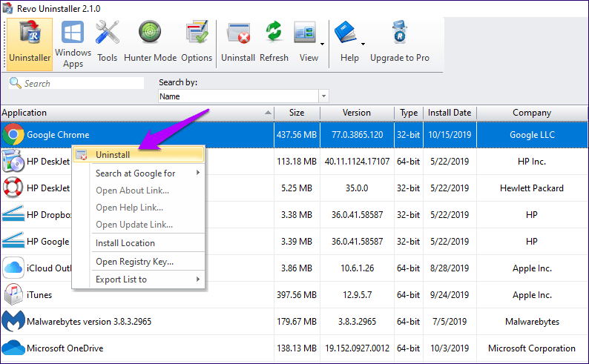Click the HP DeskJet lifebuoy icon
589x364 pixels.
coord(13,188)
